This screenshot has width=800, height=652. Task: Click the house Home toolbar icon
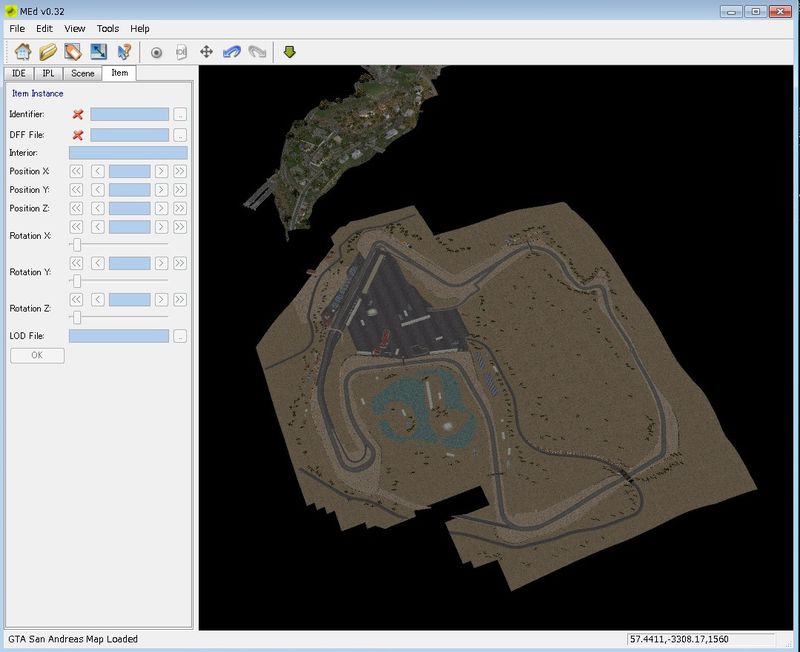point(22,52)
